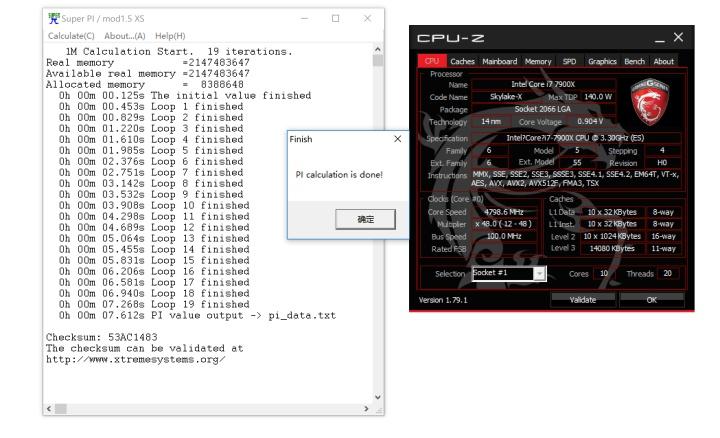
Task: Click the up arrow of Super PI vertical scrollbar
Action: pos(377,49)
